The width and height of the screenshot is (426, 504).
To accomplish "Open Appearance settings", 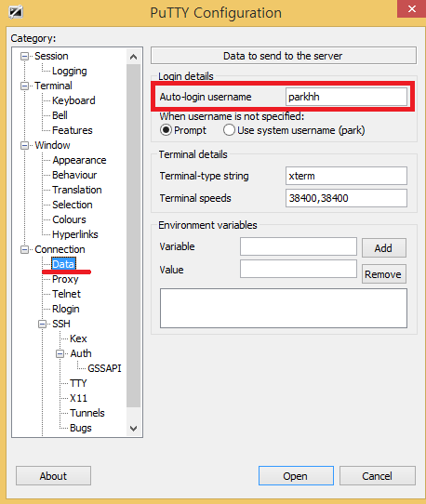I will point(79,160).
